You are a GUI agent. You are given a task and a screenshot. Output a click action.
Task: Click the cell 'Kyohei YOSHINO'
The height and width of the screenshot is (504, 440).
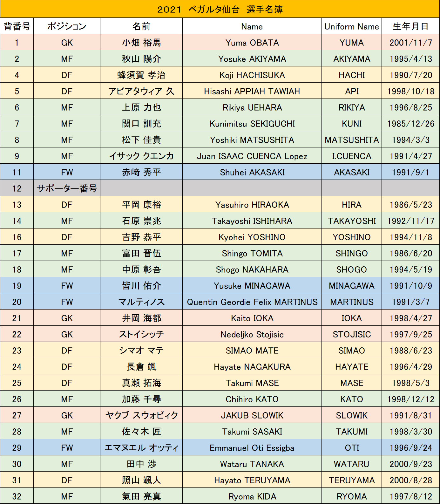pos(252,237)
